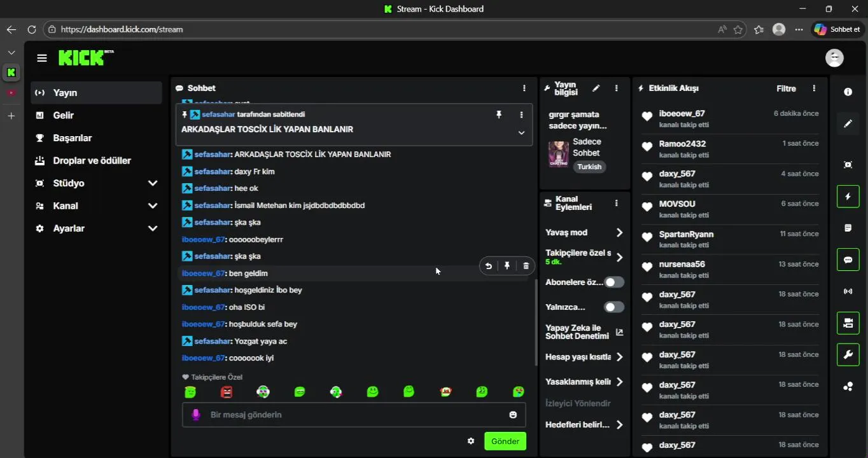Click the screen capture icon in the right sidebar

[848, 165]
